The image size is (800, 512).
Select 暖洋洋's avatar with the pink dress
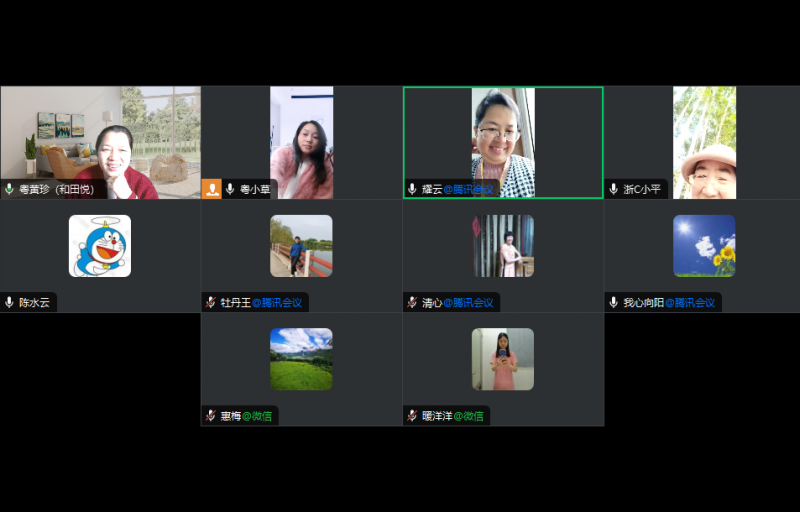pyautogui.click(x=503, y=359)
